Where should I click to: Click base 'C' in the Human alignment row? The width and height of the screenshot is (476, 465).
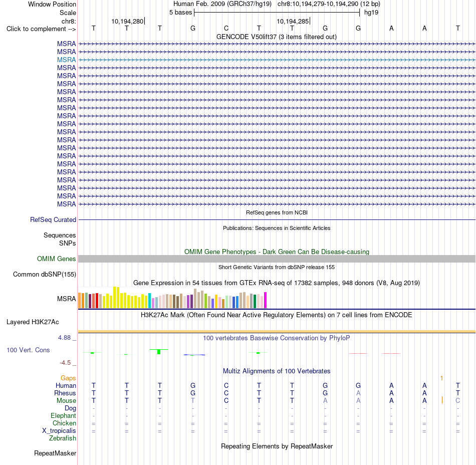pos(226,385)
